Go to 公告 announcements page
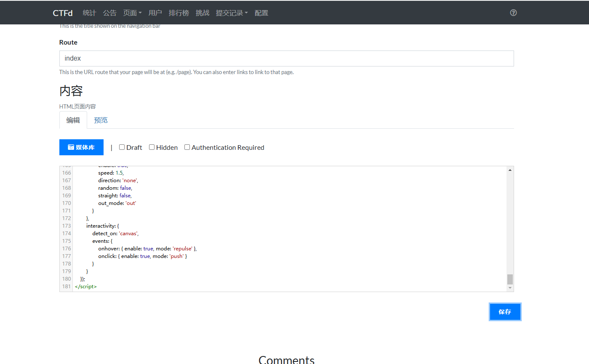Image resolution: width=589 pixels, height=364 pixels. [x=110, y=13]
